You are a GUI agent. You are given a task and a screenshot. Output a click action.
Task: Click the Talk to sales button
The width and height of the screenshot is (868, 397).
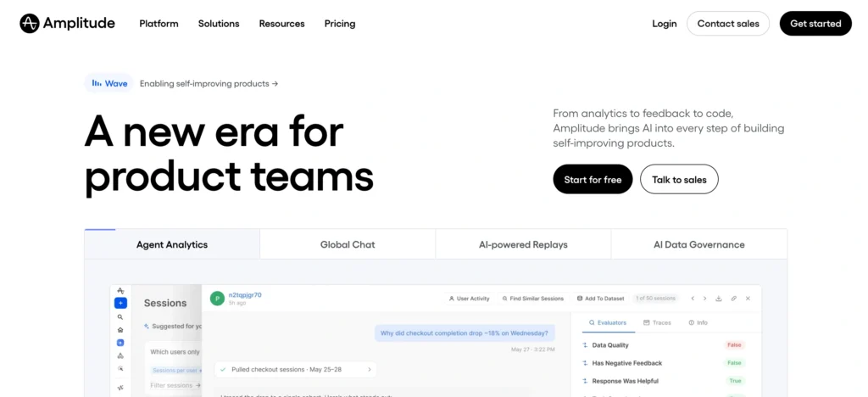(679, 179)
